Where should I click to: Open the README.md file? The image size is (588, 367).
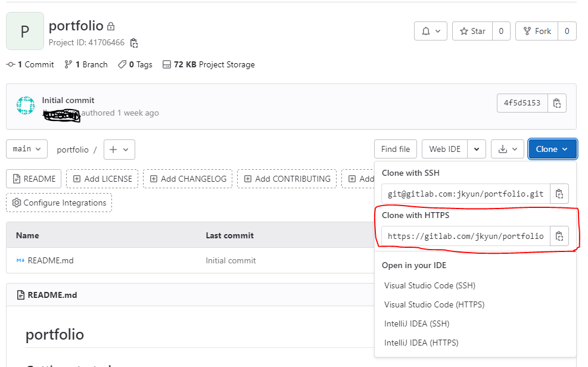click(49, 260)
